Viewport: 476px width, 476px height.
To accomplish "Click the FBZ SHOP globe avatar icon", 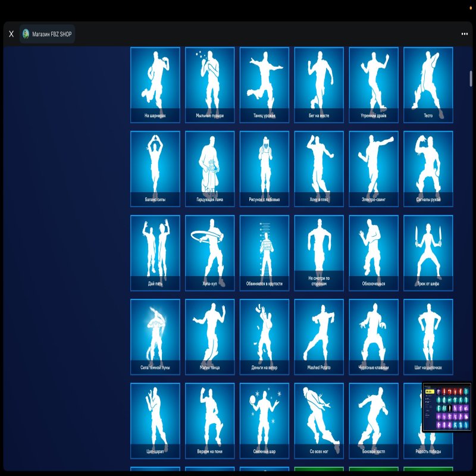I will point(26,34).
